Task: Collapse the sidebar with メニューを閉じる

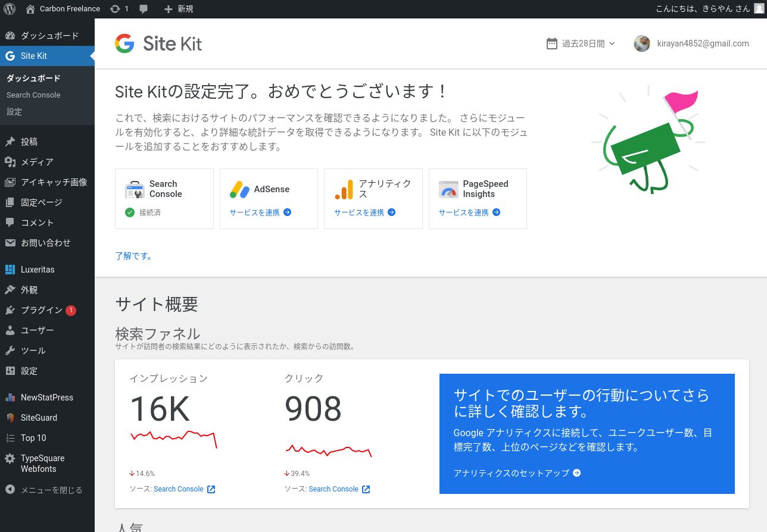Action: point(48,490)
